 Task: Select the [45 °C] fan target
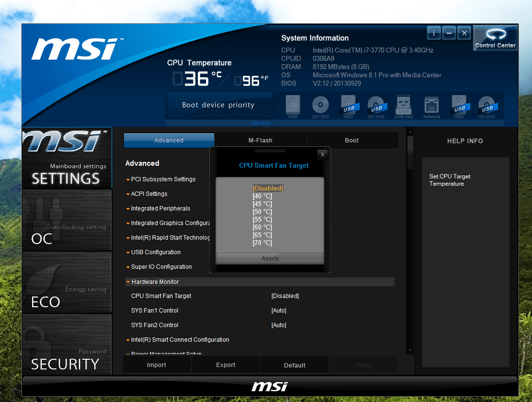[x=262, y=204]
